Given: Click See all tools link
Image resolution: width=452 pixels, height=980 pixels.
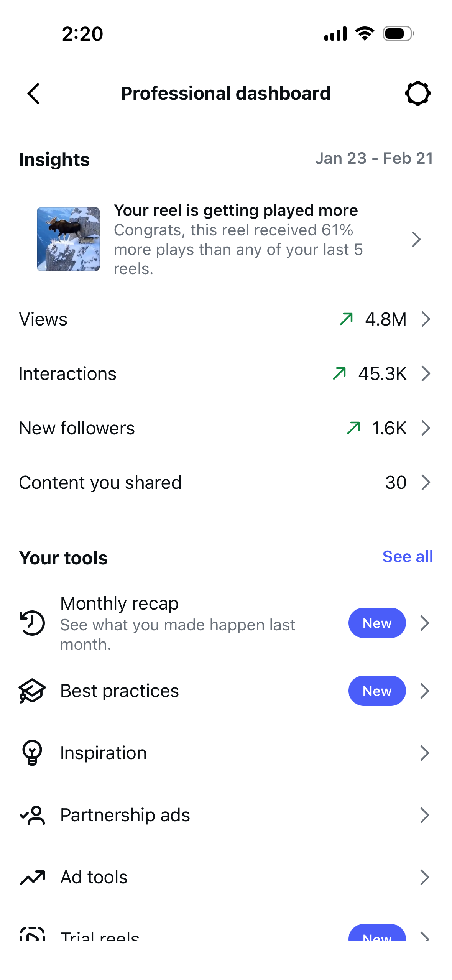Looking at the screenshot, I should (x=408, y=556).
